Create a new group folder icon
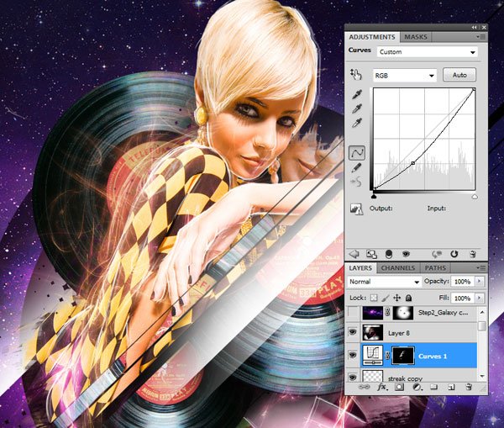This screenshot has width=504, height=428. pos(434,387)
